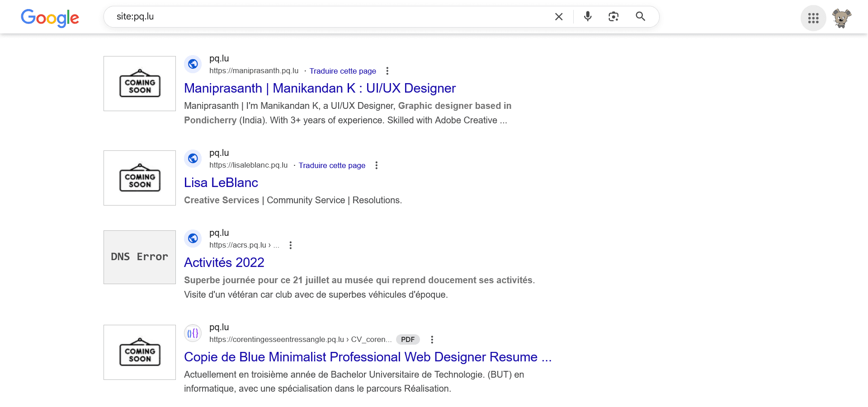Translate the maniprasanth.pq.lu page
Viewport: 868px width, 407px height.
pos(343,71)
